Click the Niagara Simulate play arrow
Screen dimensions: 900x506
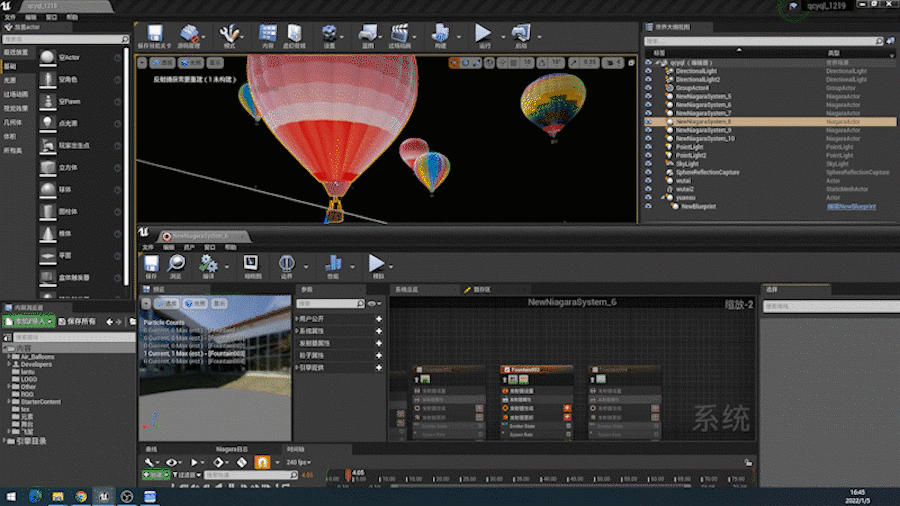pos(377,264)
